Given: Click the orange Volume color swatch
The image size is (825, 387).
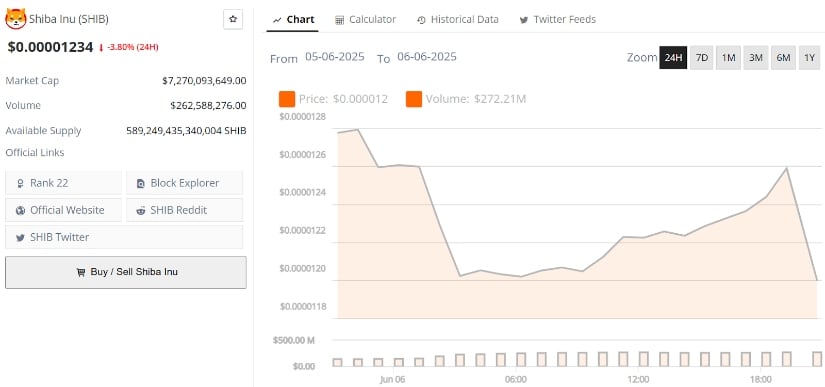Looking at the screenshot, I should [414, 99].
